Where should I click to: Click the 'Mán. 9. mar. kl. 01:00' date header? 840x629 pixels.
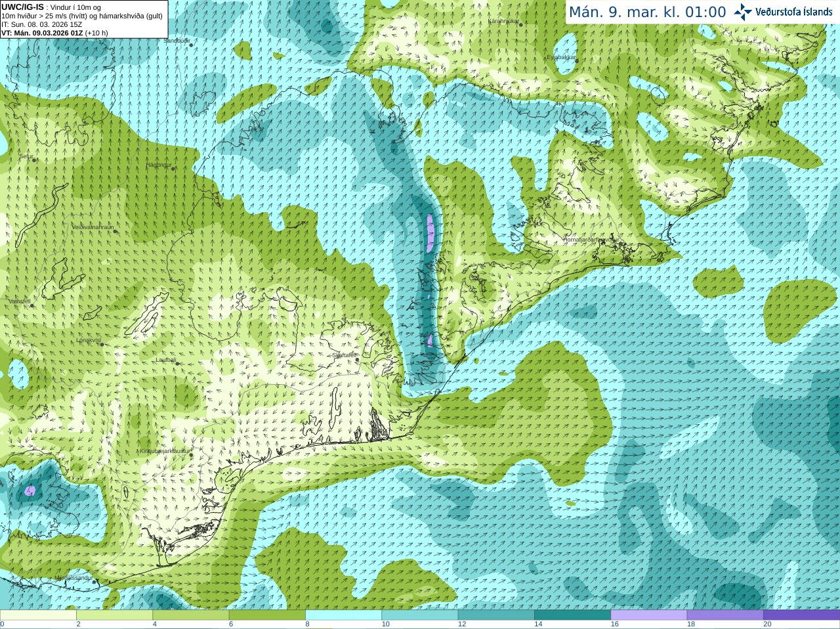coord(647,12)
